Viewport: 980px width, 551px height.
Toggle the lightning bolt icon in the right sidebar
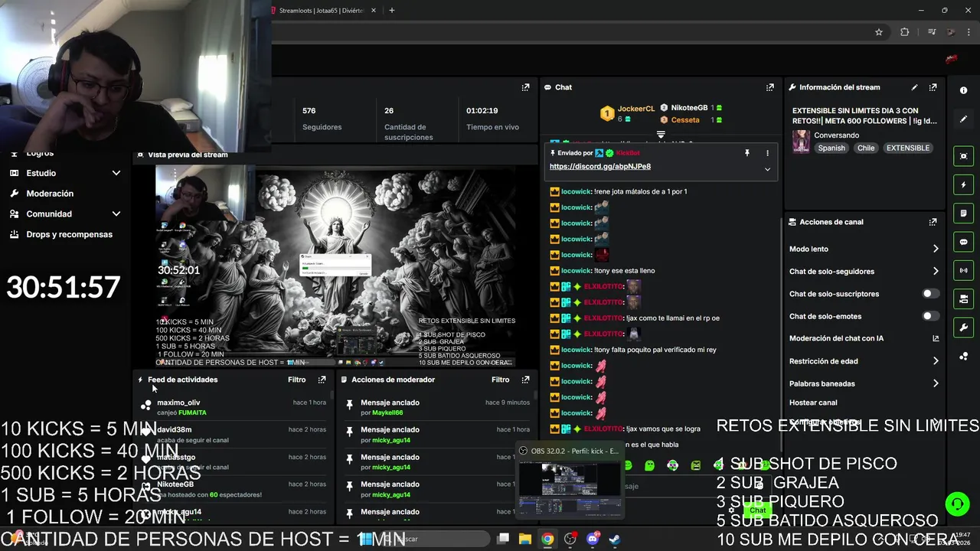point(963,184)
